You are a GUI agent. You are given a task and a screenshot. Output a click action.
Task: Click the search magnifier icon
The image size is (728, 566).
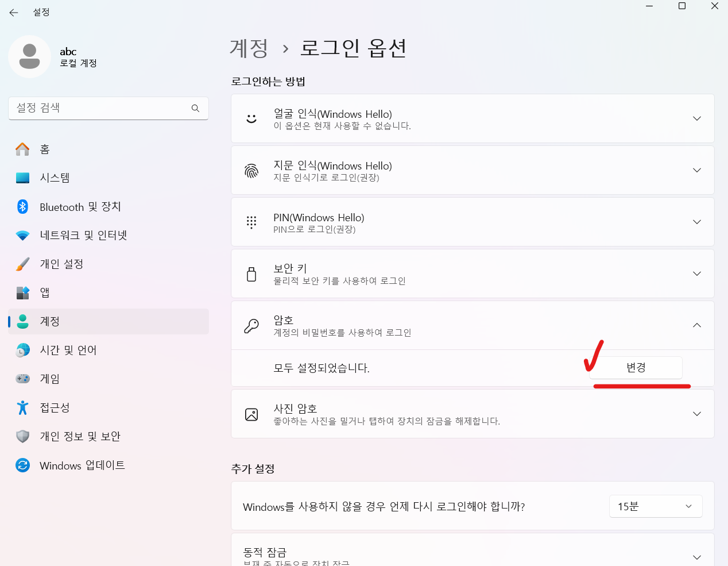(x=195, y=108)
